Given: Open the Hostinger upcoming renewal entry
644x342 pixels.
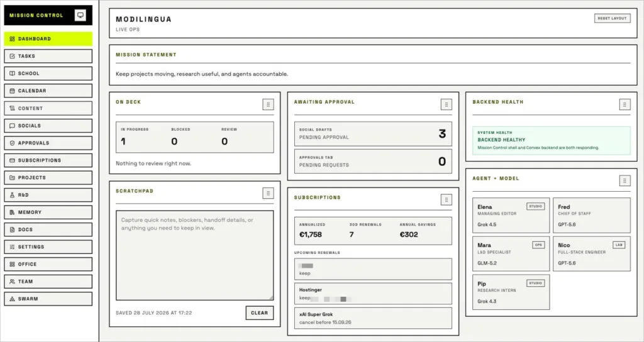Looking at the screenshot, I should pos(373,294).
